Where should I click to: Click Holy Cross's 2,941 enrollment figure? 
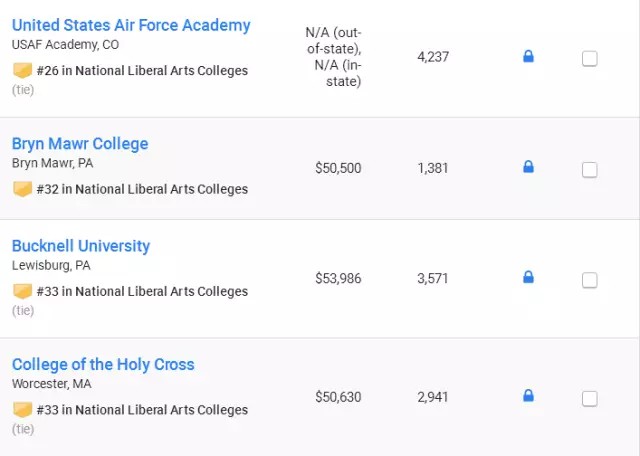(433, 397)
